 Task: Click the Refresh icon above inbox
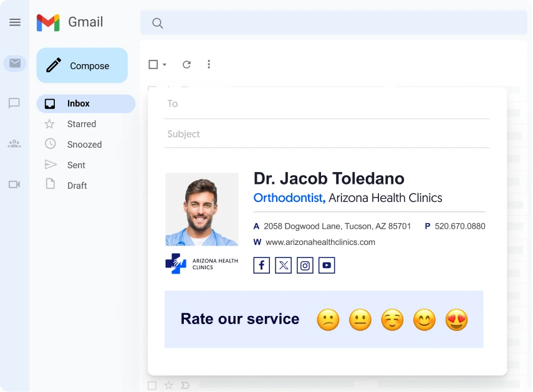pyautogui.click(x=186, y=64)
